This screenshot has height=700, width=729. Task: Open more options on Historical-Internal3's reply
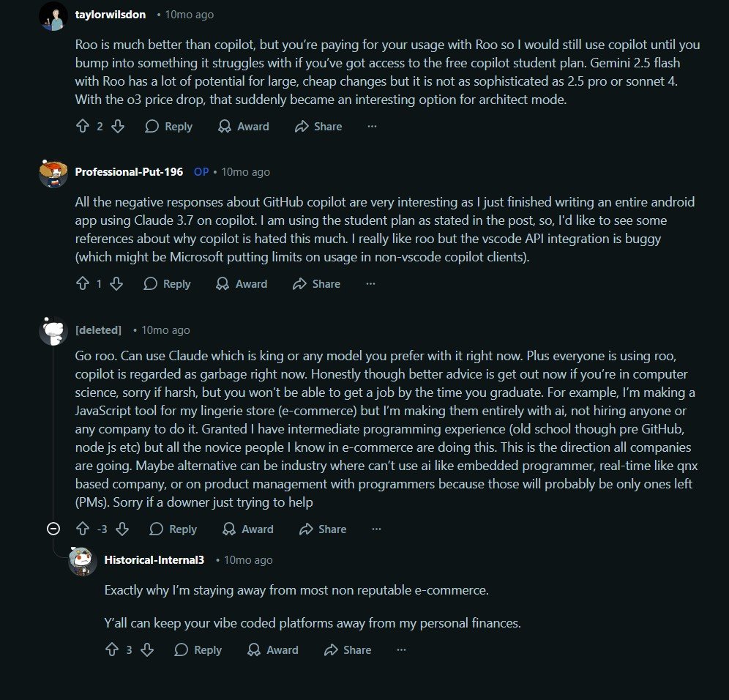click(401, 650)
